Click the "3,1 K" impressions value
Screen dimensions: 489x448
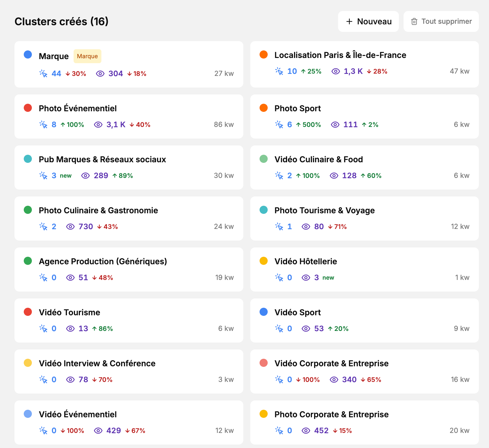coord(116,125)
